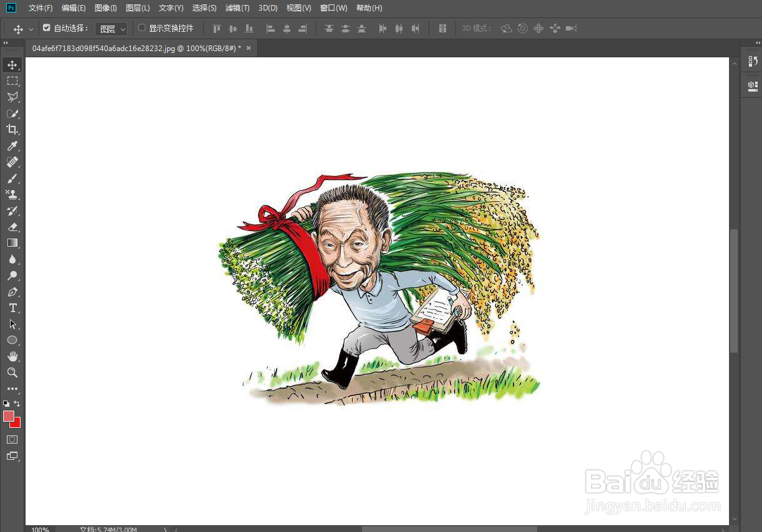Expand the toolbox with double-arrow
The image size is (762, 532).
pyautogui.click(x=6, y=43)
